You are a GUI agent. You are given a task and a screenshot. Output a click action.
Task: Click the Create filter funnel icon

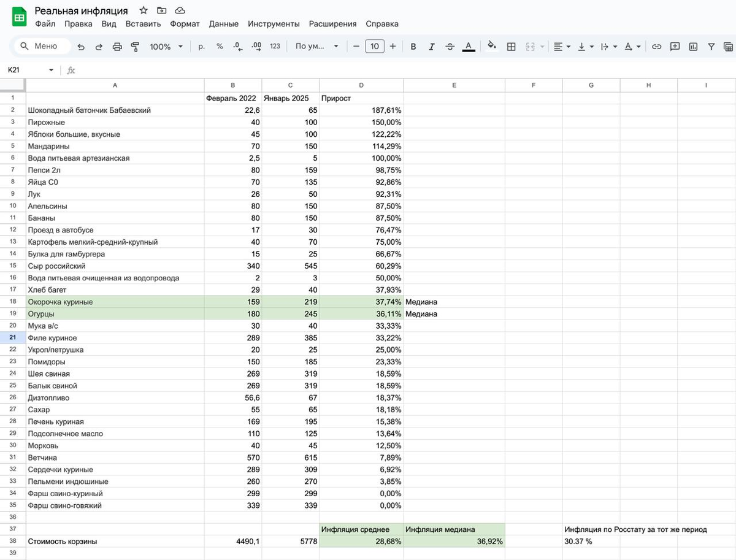pos(711,46)
